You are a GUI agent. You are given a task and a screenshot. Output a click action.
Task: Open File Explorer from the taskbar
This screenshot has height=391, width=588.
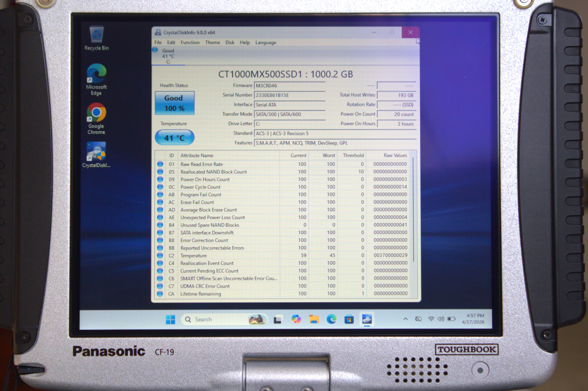[x=314, y=319]
